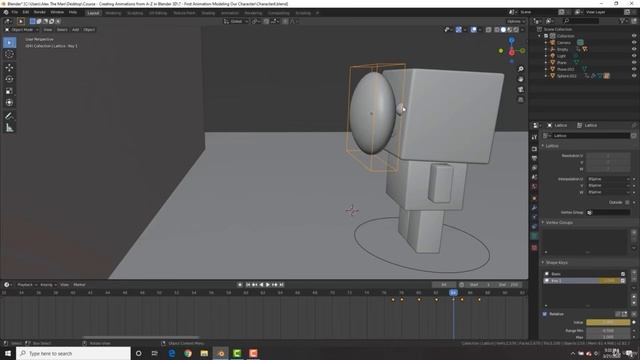Click the viewport pan hand icon
The width and height of the screenshot is (640, 360).
click(x=520, y=79)
